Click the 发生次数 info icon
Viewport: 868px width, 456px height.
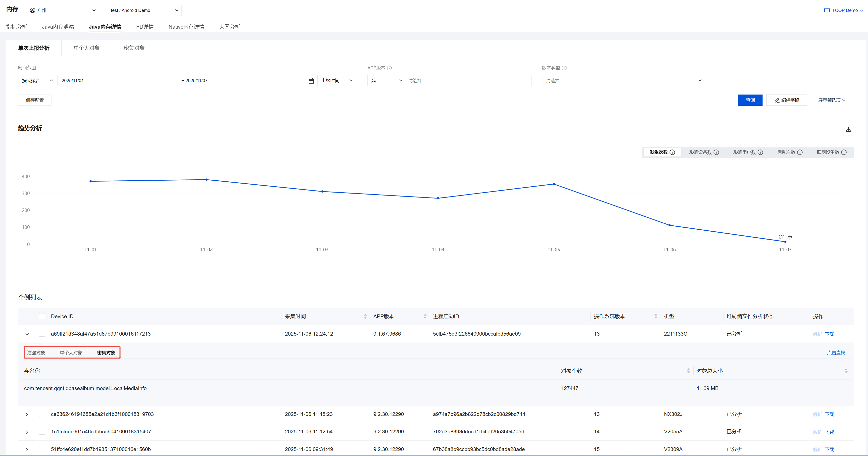[x=672, y=152]
